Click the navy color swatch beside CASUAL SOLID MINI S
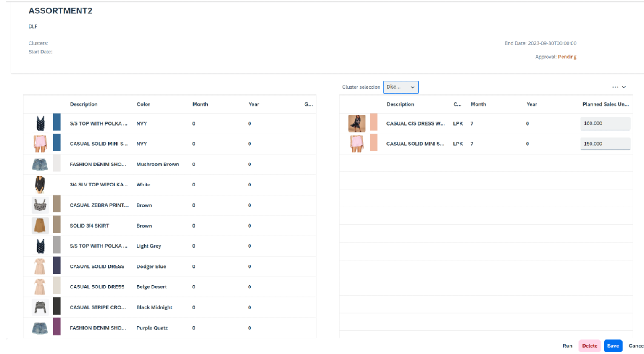644x354 pixels. (58, 144)
